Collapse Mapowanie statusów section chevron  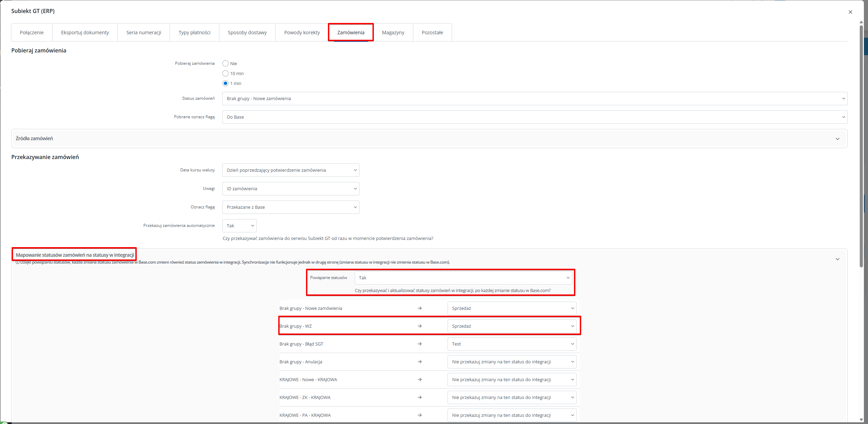(x=837, y=259)
